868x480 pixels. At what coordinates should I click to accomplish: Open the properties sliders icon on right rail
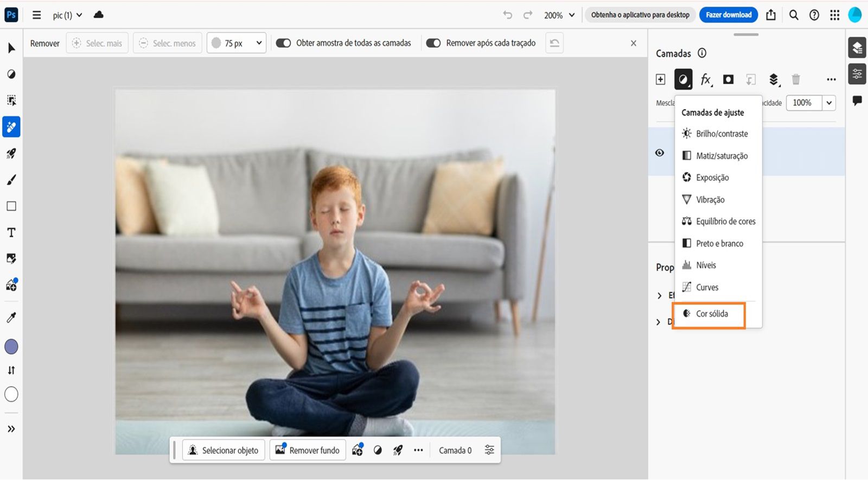coord(857,74)
